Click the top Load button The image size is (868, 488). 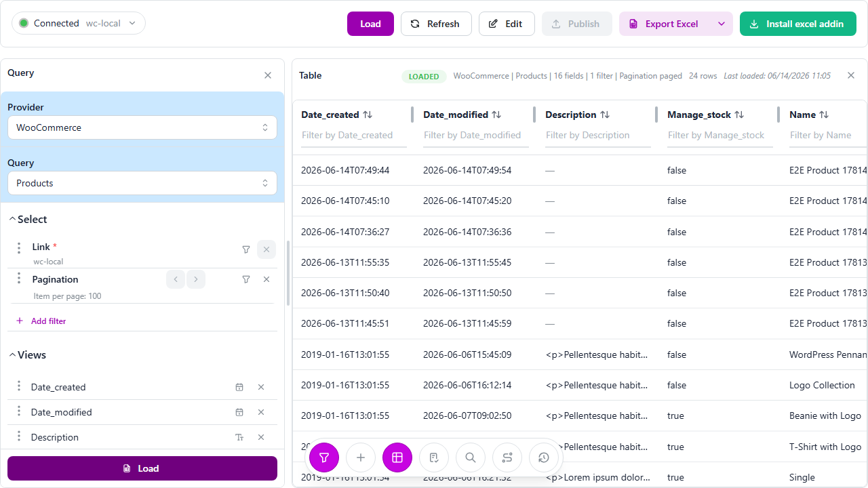(370, 24)
